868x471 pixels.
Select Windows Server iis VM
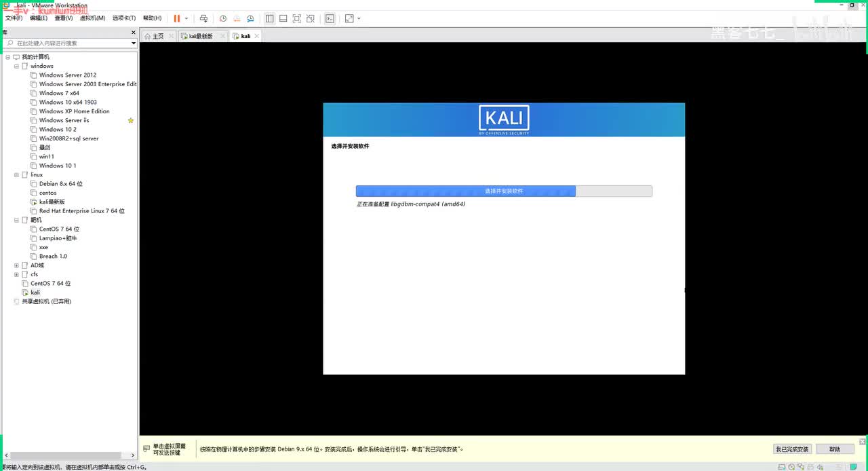tap(64, 120)
